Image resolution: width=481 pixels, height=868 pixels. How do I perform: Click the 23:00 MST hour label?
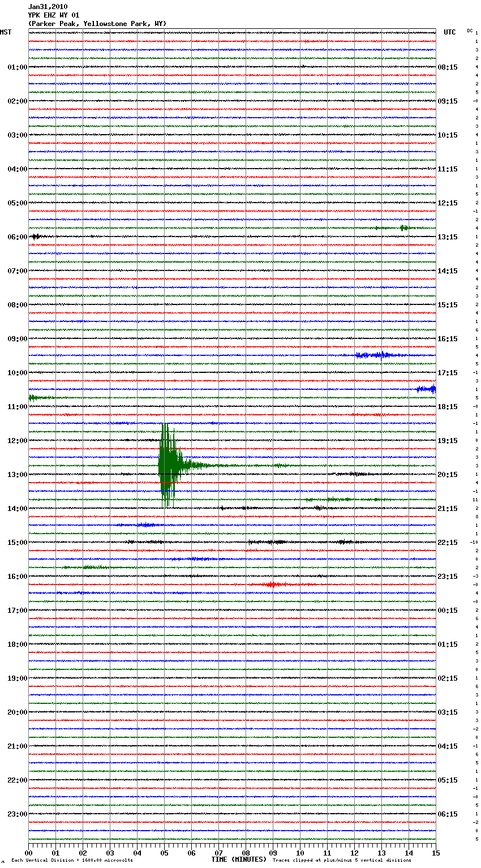point(17,814)
